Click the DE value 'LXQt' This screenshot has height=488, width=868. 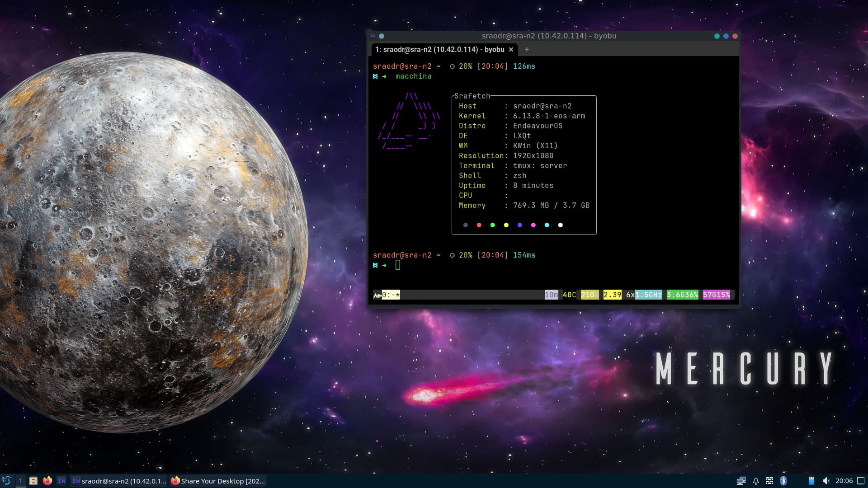pos(522,136)
